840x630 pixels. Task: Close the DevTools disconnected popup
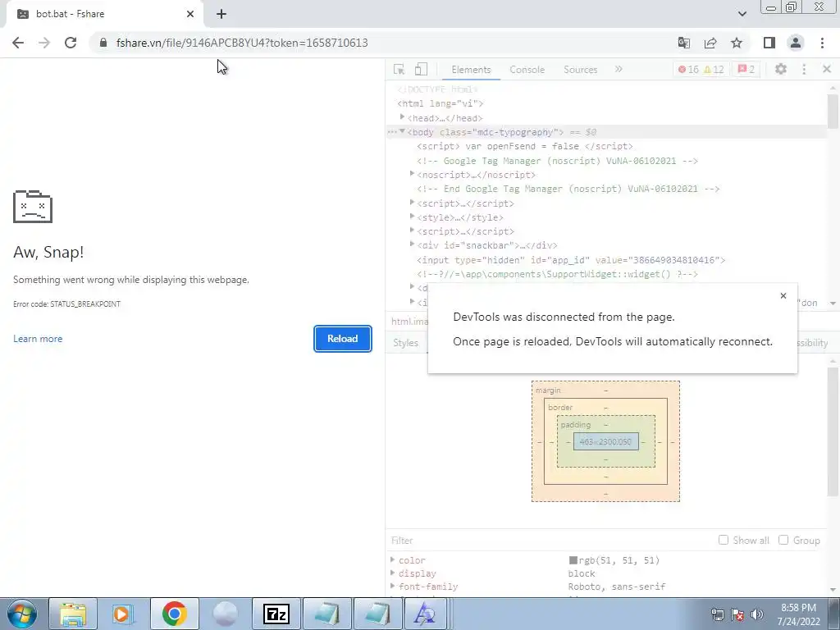[783, 295]
